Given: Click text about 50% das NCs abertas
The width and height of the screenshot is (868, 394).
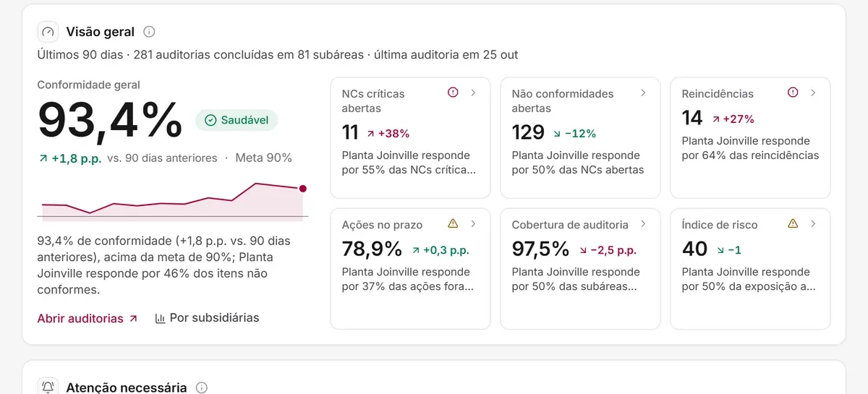Looking at the screenshot, I should (578, 163).
